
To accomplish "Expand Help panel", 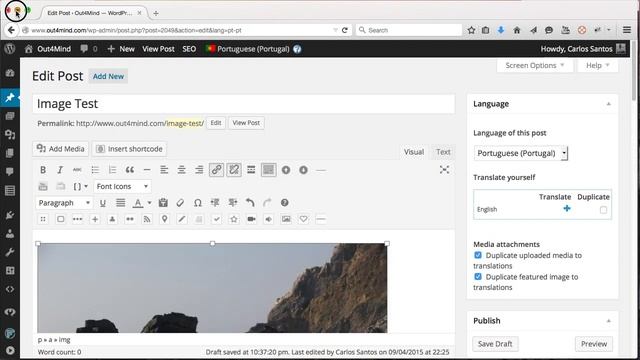I will [598, 65].
